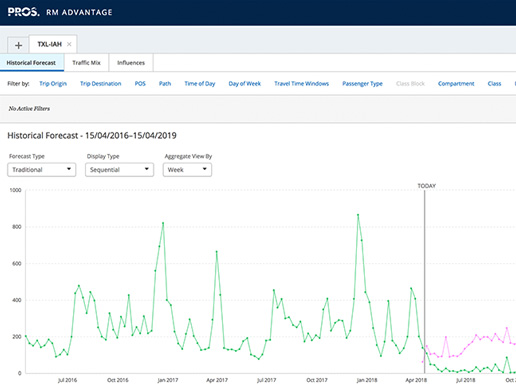Filter by Class
This screenshot has height=389, width=516.
494,84
